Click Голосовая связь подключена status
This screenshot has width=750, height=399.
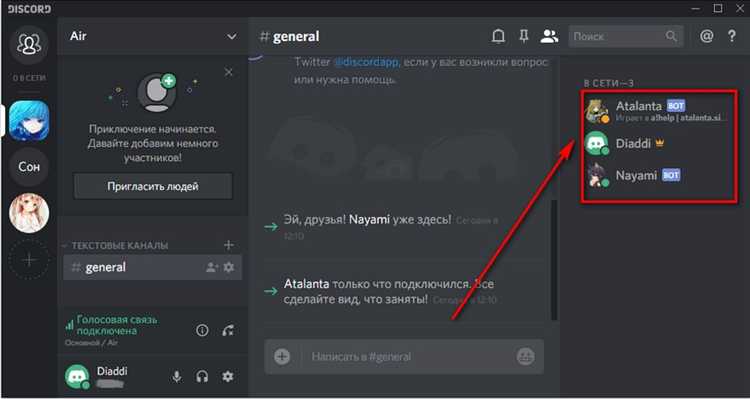(x=117, y=325)
